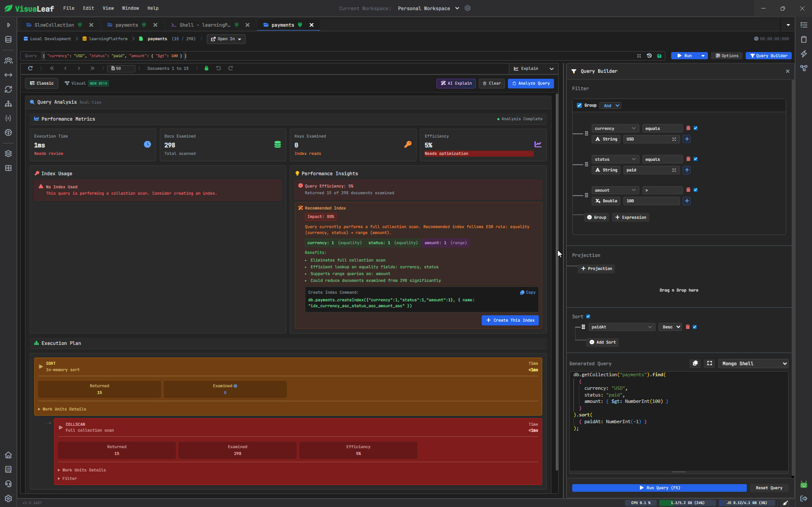This screenshot has width=812, height=507.
Task: Expand SORT stage Work Units Details
Action: (62, 409)
